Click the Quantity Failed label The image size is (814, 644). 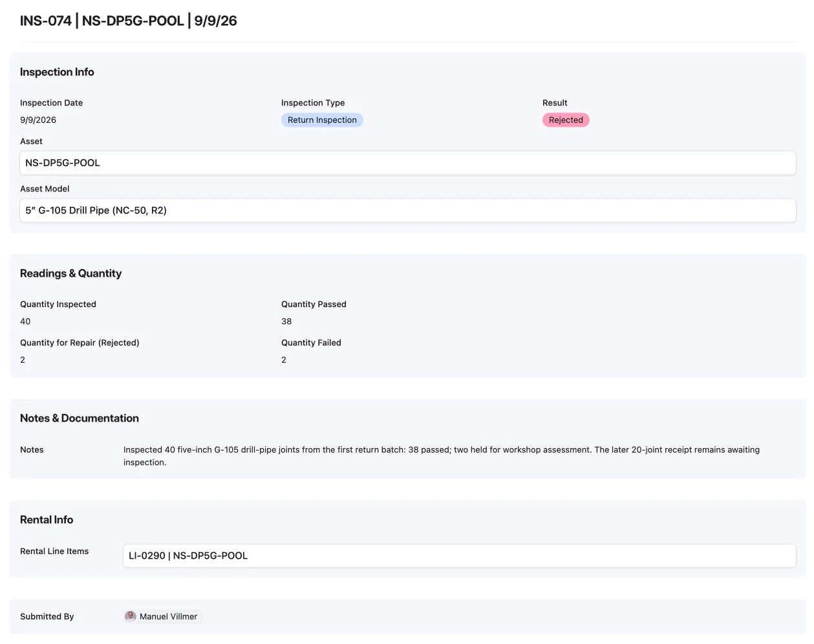311,343
